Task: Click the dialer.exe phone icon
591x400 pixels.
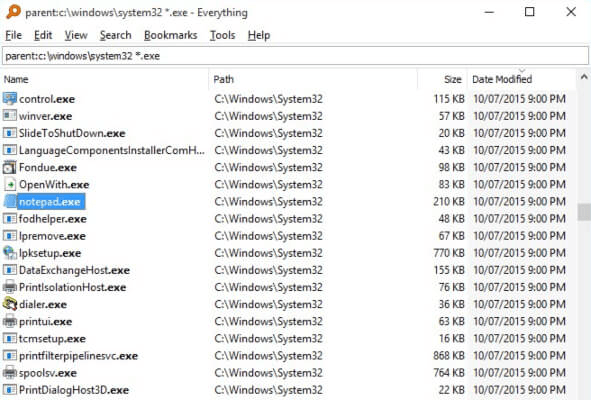Action: pyautogui.click(x=9, y=304)
